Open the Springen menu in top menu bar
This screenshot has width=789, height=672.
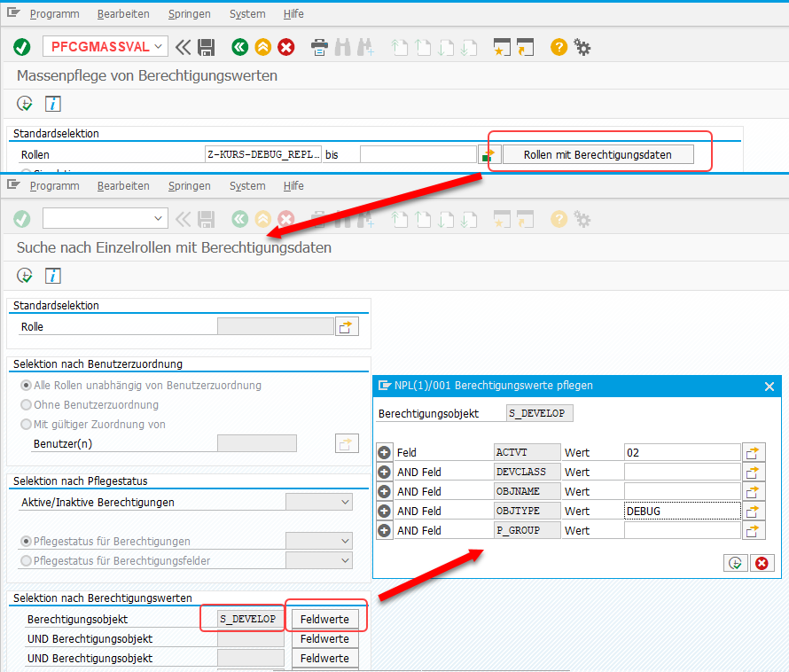coord(189,14)
